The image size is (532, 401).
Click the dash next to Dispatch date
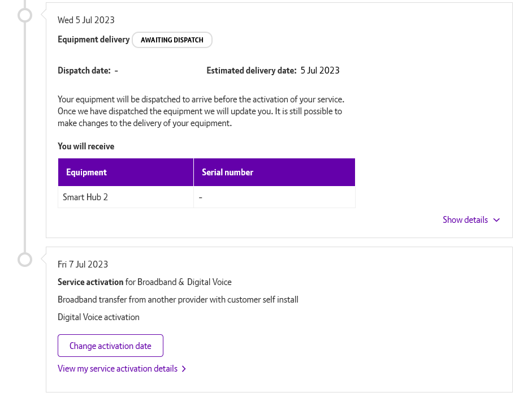click(x=116, y=71)
